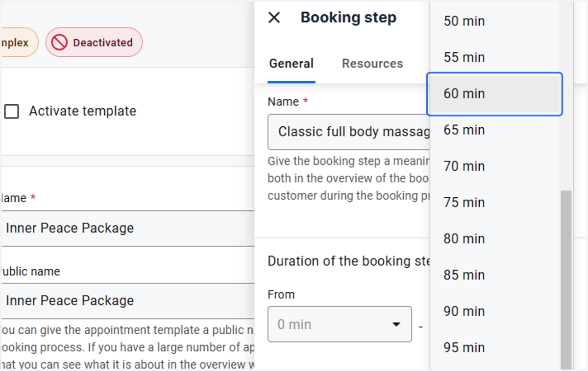Screen dimensions: 588x371
Task: Select 85 min duration option
Action: 495,275
